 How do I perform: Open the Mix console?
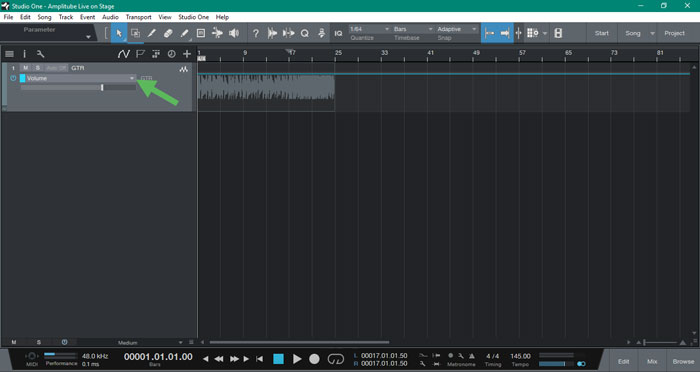tap(652, 361)
